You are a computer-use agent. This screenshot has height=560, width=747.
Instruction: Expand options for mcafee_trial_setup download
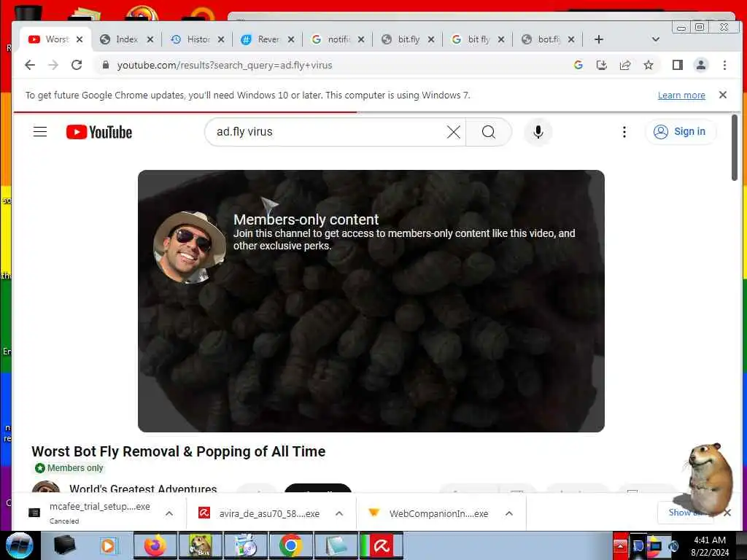tap(169, 513)
